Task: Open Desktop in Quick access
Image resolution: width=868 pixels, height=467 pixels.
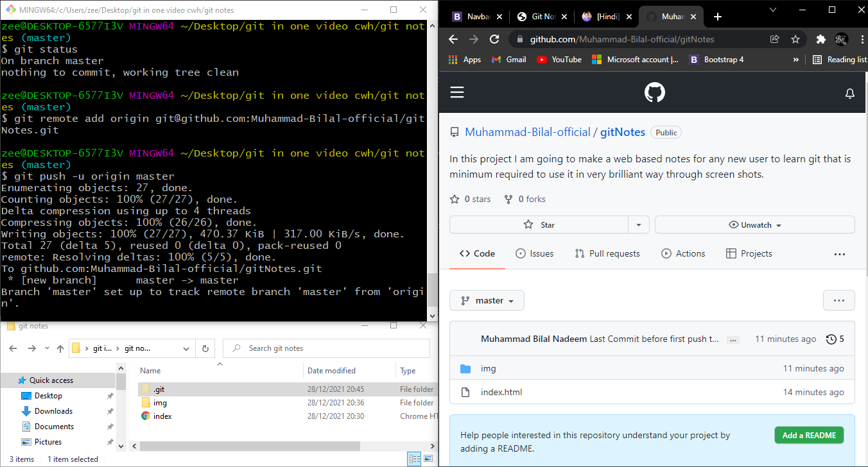Action: (x=48, y=396)
